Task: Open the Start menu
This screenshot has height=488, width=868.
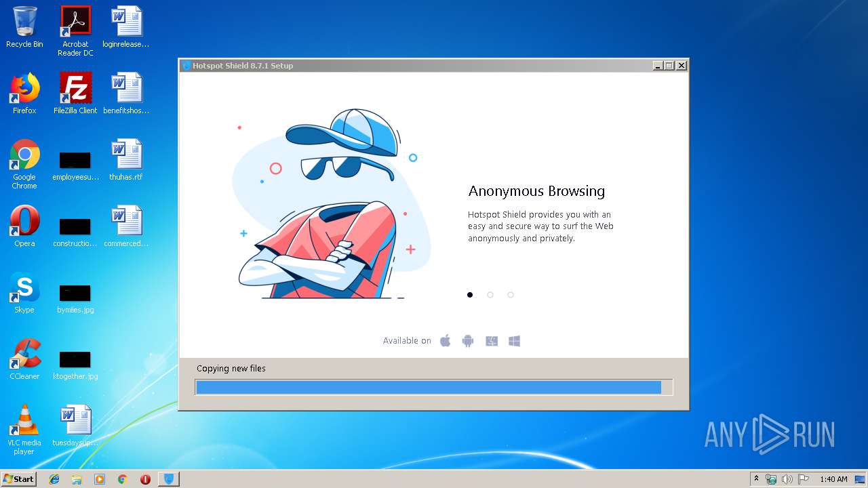Action: click(x=18, y=479)
